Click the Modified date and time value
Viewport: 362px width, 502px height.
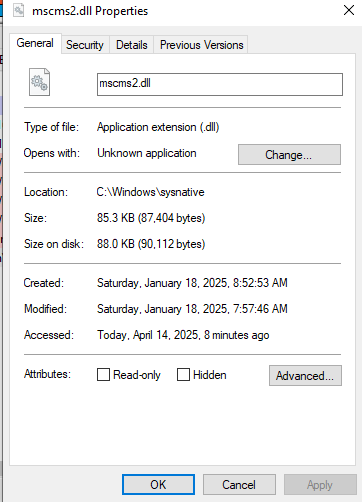(192, 309)
